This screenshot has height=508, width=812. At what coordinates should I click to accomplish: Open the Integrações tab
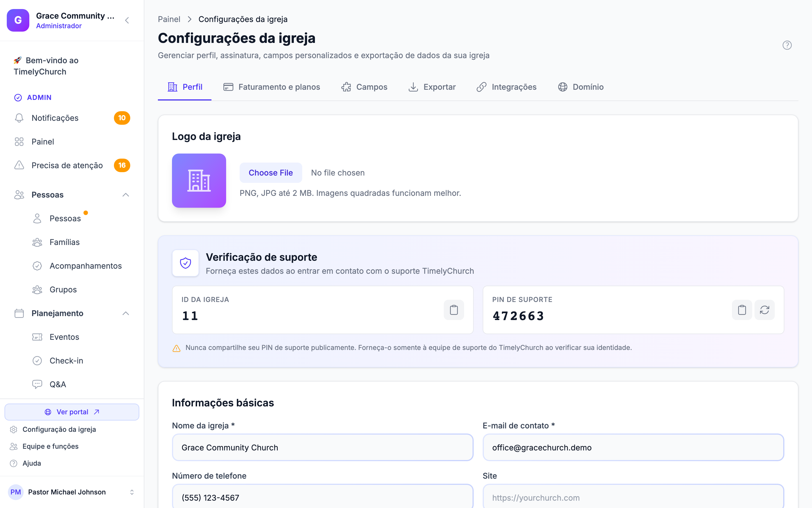tap(506, 87)
